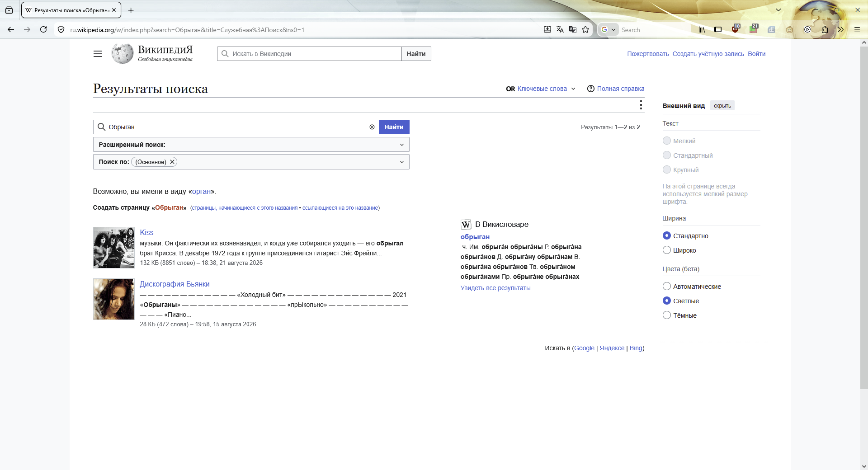Open the Firefox application menu
868x470 pixels.
tap(857, 30)
